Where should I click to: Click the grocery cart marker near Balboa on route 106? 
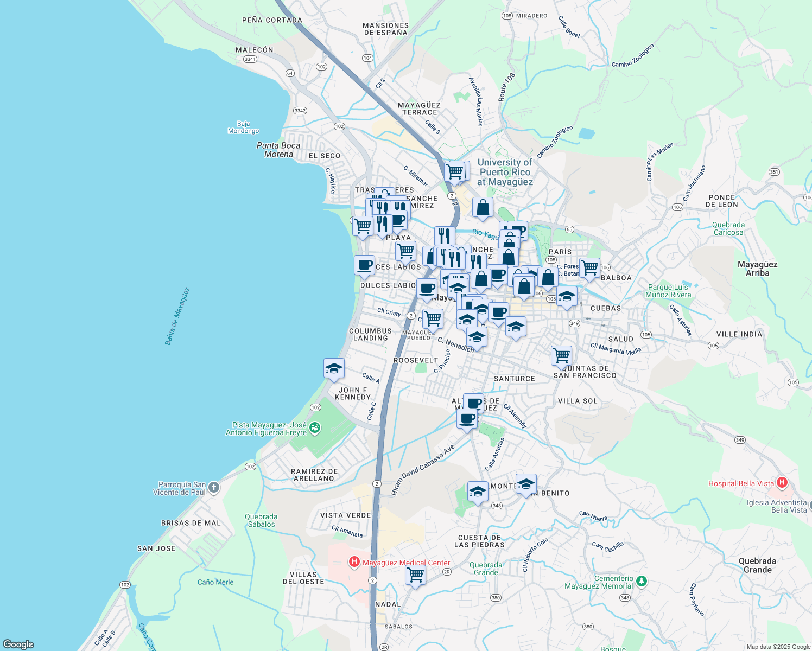pyautogui.click(x=589, y=269)
